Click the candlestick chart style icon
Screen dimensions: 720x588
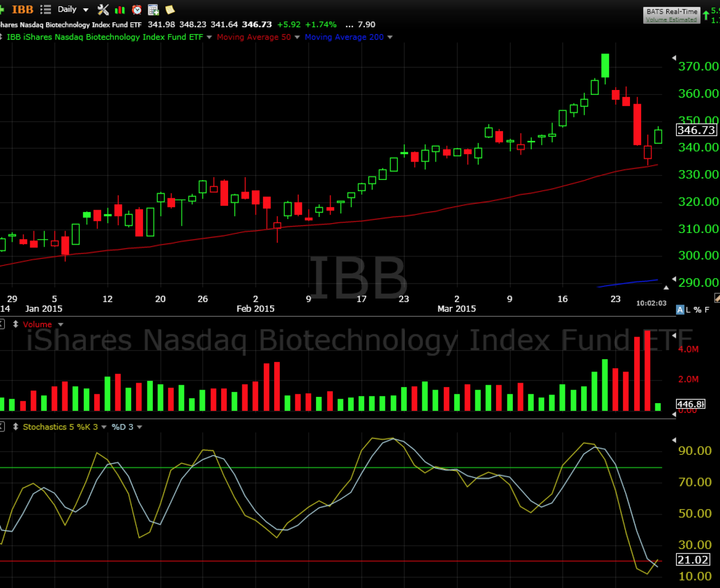pyautogui.click(x=120, y=9)
